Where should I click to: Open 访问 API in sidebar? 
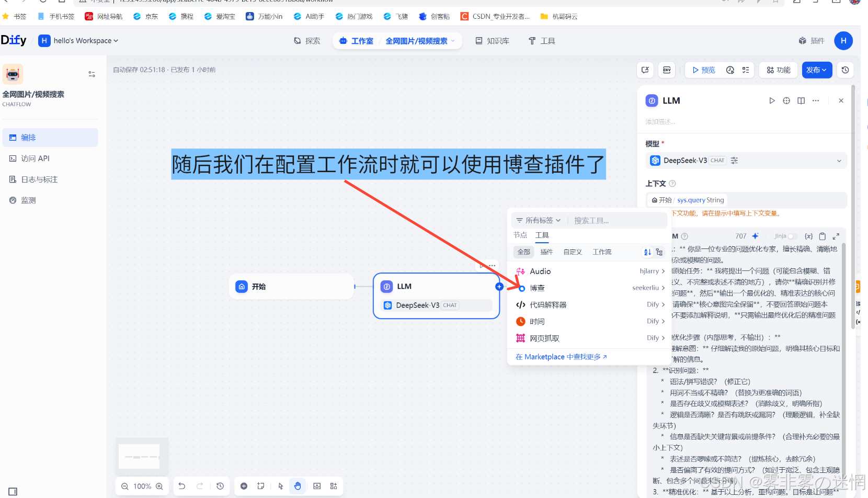50,159
